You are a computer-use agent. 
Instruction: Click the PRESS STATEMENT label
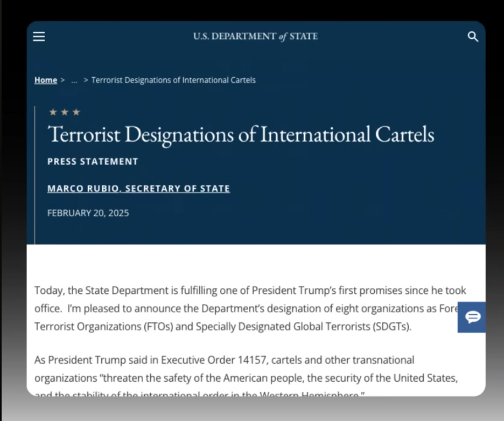click(x=93, y=162)
